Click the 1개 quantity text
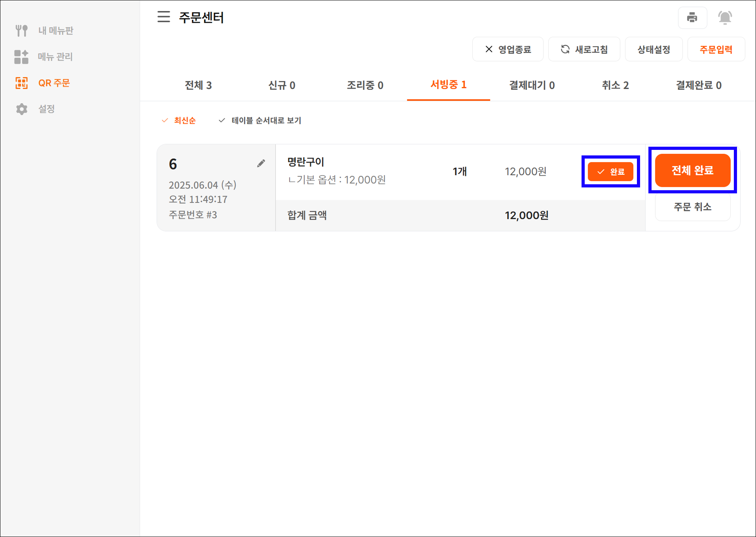This screenshot has width=756, height=537. [460, 171]
